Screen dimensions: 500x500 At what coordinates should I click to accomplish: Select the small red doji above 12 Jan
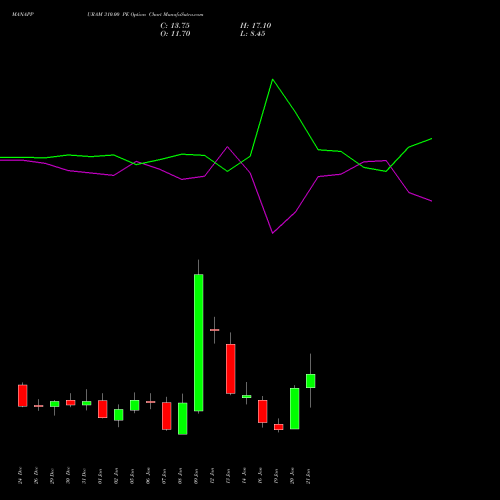[215, 330]
